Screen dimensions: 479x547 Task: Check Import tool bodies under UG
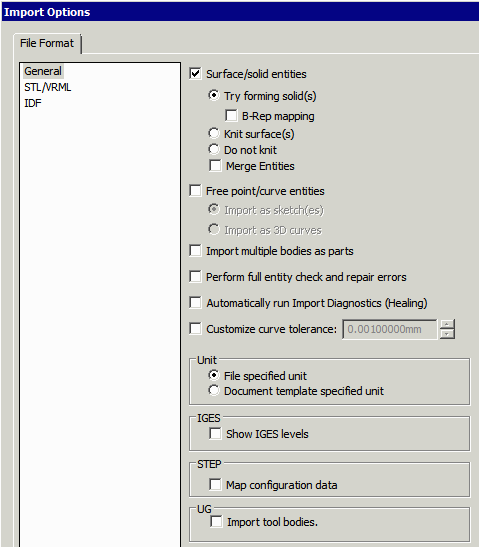216,522
